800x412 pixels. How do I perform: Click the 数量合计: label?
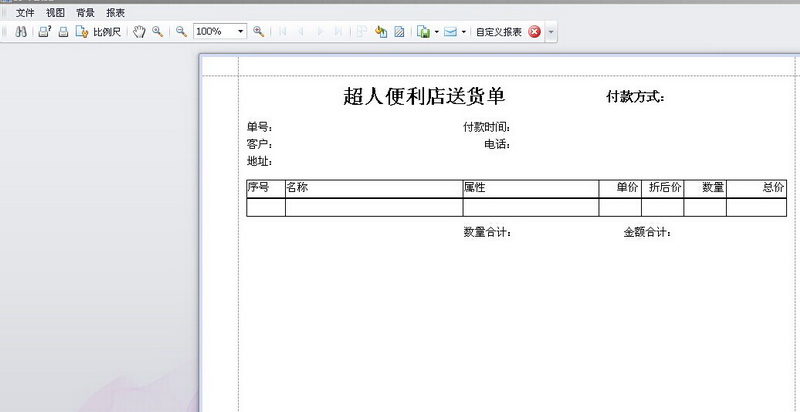pyautogui.click(x=487, y=233)
